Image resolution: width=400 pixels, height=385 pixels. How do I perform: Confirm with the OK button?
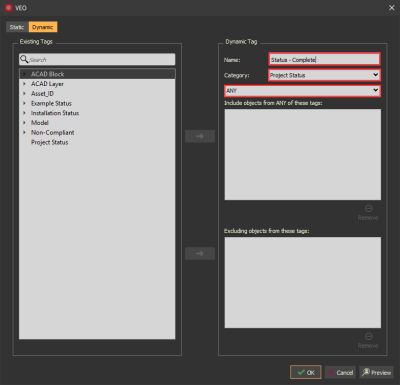tap(306, 372)
